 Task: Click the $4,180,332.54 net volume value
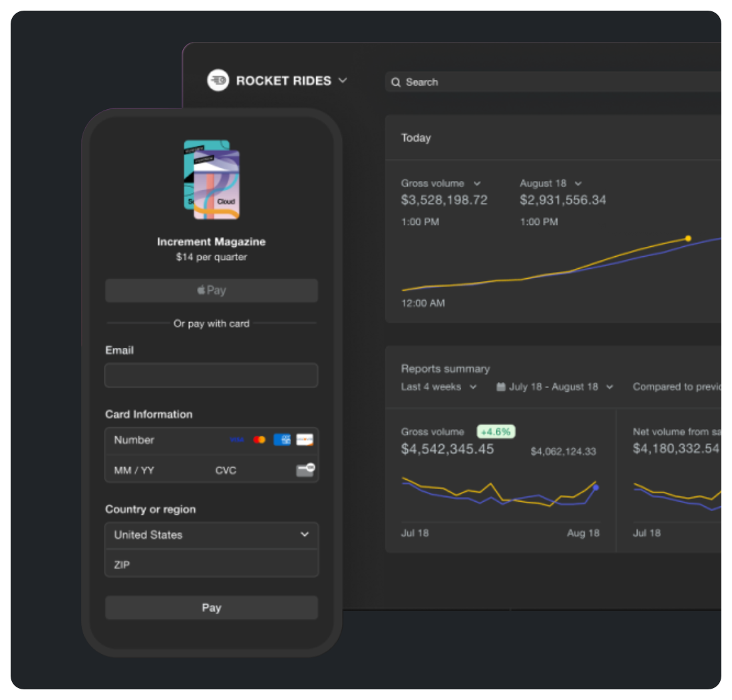[x=676, y=449]
